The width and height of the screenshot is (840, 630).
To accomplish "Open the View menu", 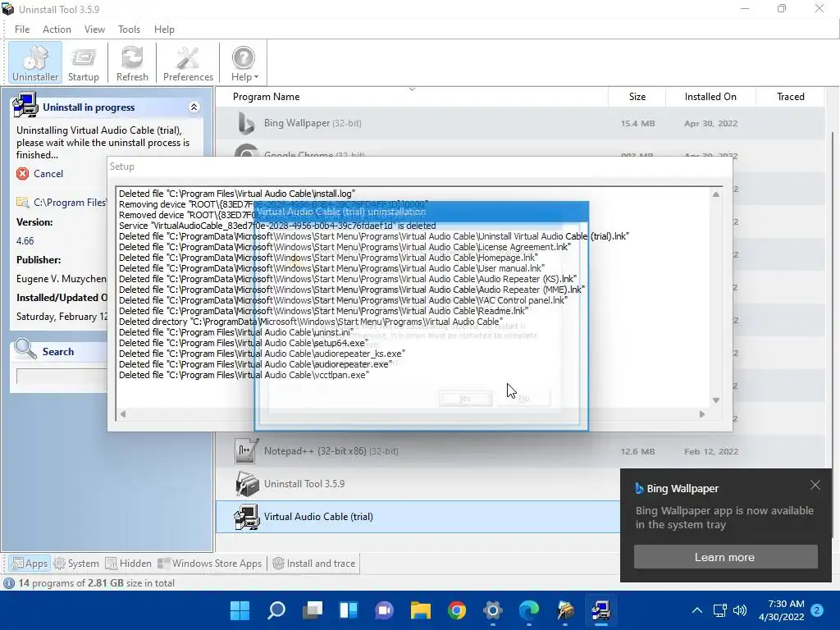I will [x=94, y=30].
